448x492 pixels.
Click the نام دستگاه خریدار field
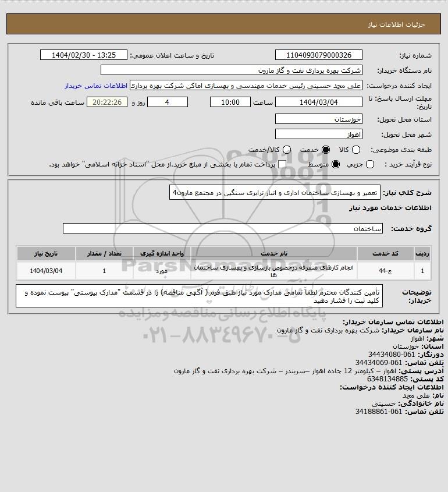232,70
